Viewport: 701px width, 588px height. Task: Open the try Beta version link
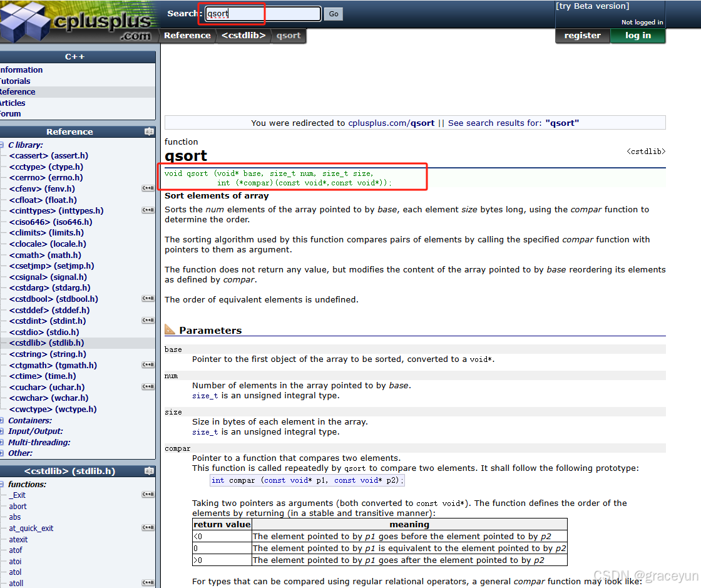pos(592,6)
